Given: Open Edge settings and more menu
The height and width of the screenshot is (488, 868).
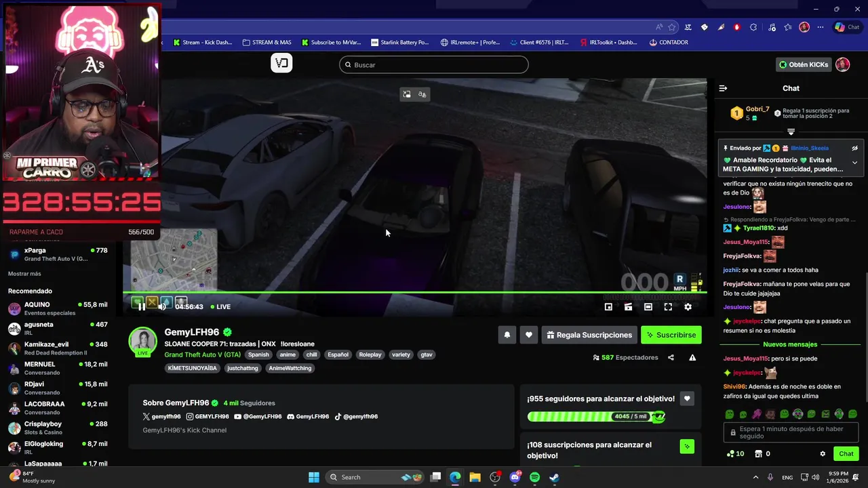Looking at the screenshot, I should (820, 27).
